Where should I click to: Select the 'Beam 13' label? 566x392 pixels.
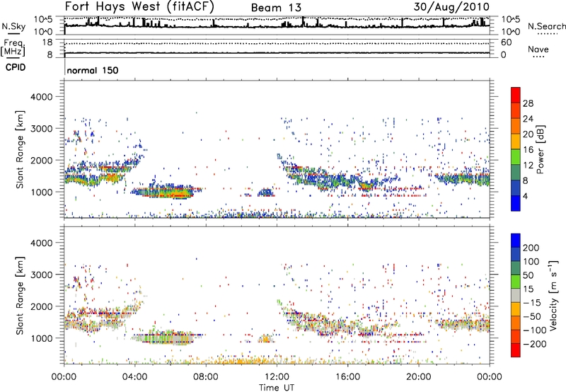coord(276,8)
